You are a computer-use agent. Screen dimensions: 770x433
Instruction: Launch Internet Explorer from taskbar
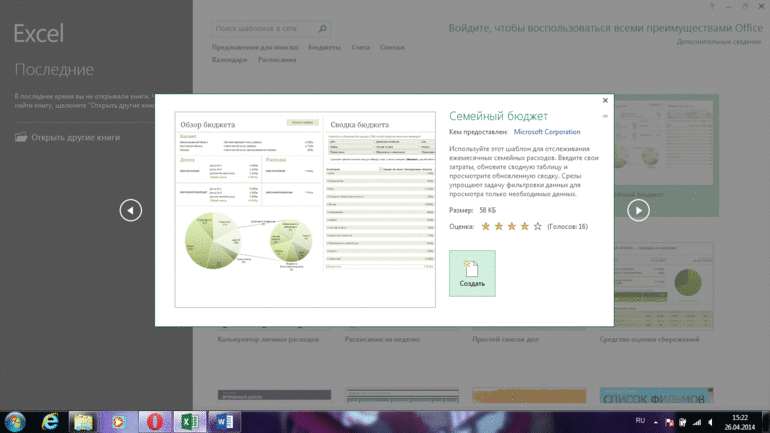[x=50, y=421]
